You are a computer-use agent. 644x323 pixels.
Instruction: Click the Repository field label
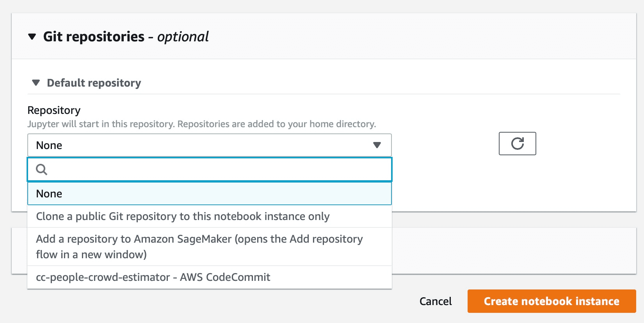tap(54, 110)
